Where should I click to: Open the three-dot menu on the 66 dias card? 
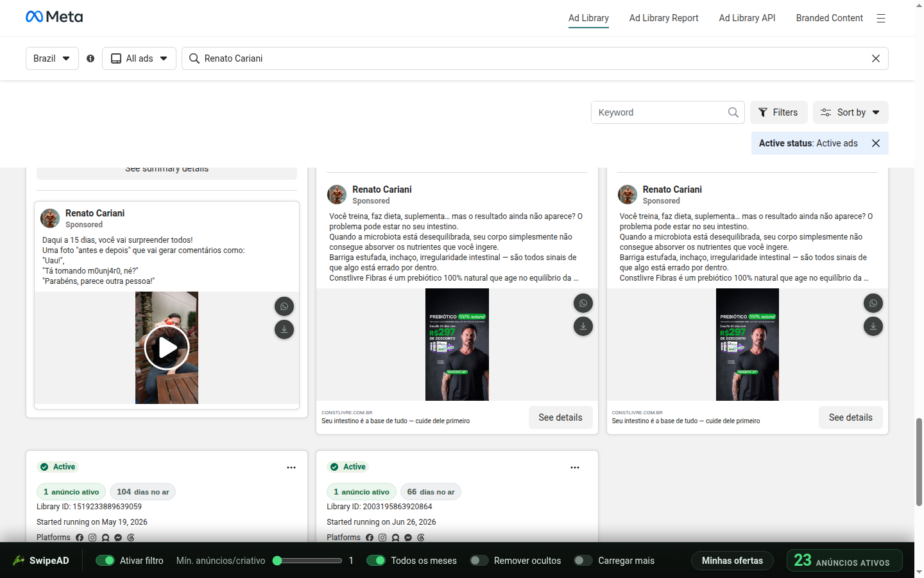pos(575,468)
